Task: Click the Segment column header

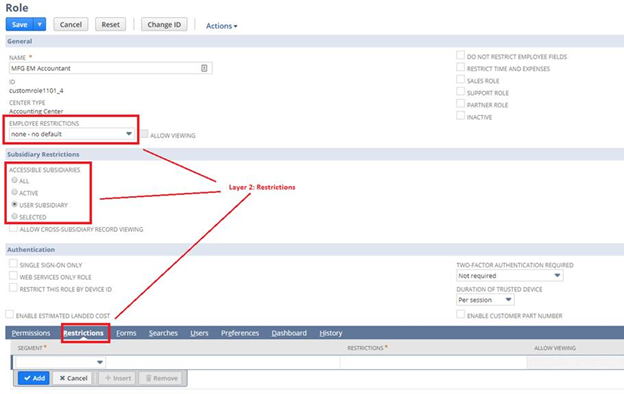Action: point(31,348)
